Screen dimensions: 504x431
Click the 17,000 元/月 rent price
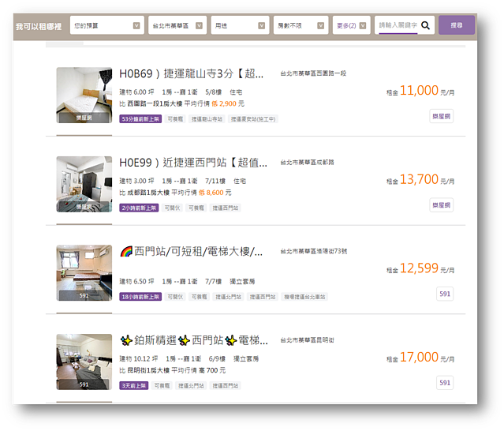420,358
